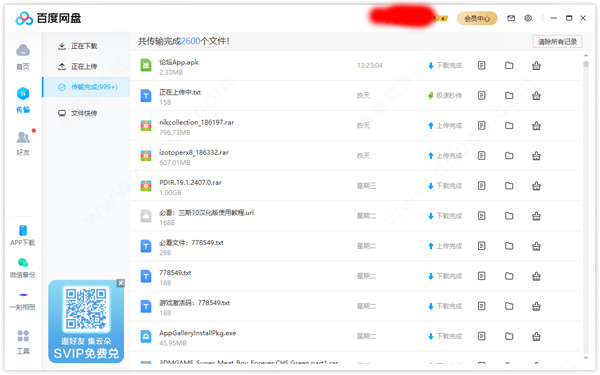The width and height of the screenshot is (600, 375).
Task: Open folder location of izotoperx8_186332.rar
Action: click(509, 156)
